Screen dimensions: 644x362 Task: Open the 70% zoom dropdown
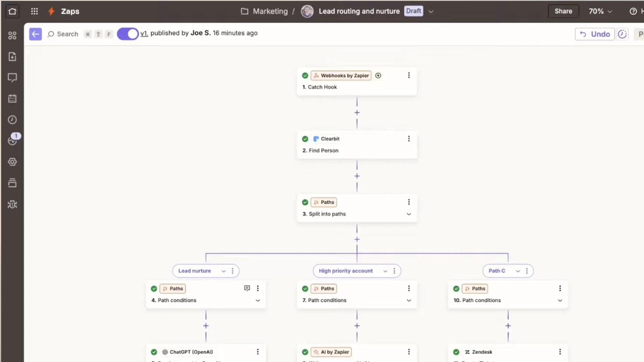point(601,11)
